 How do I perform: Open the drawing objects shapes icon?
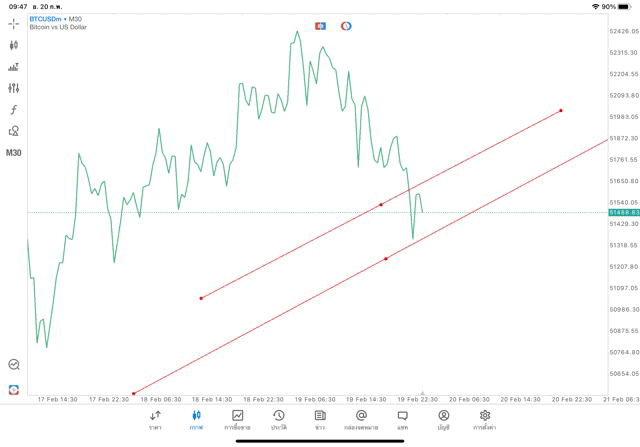[14, 131]
